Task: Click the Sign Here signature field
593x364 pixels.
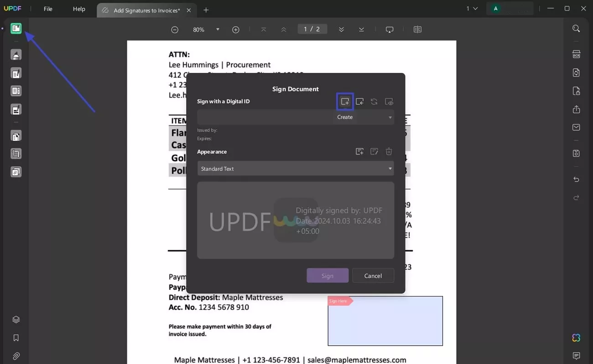Action: coord(385,321)
